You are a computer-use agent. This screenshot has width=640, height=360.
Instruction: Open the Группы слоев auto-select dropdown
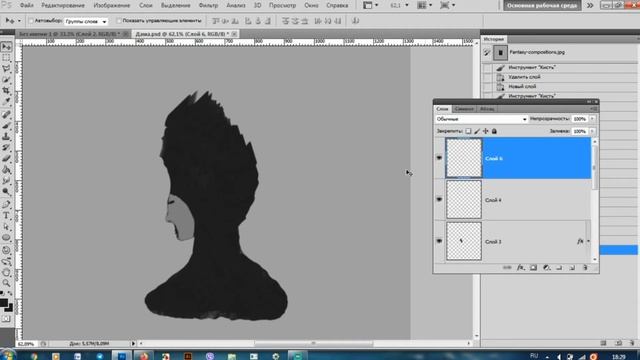[86, 21]
